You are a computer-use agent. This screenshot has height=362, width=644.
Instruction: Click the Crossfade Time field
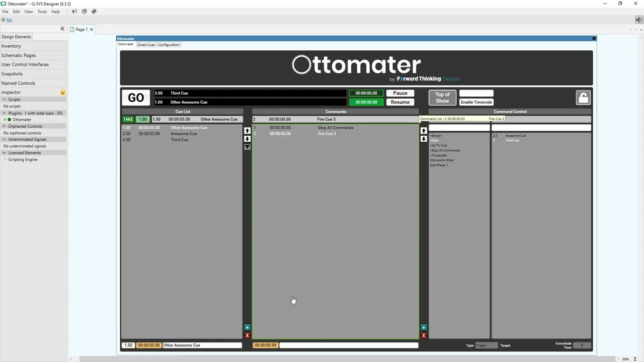pyautogui.click(x=582, y=345)
